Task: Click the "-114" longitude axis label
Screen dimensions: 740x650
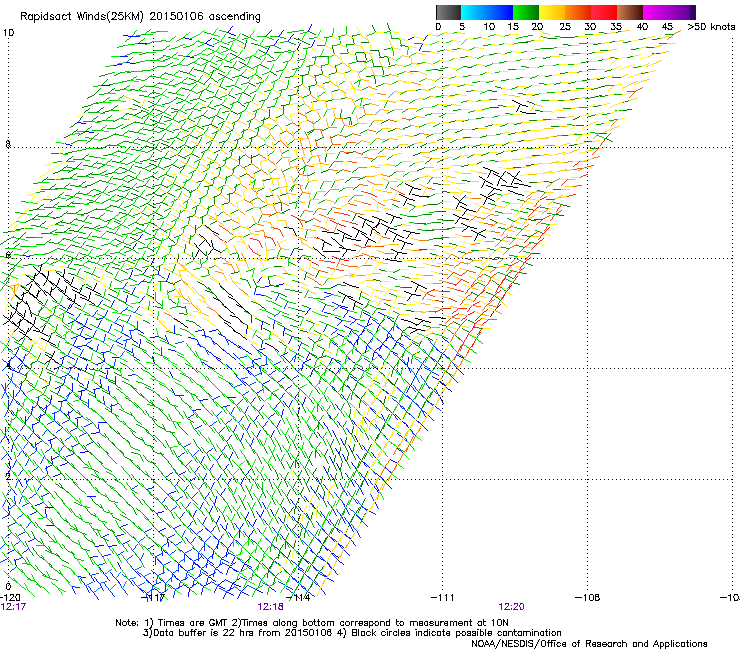Action: 298,598
